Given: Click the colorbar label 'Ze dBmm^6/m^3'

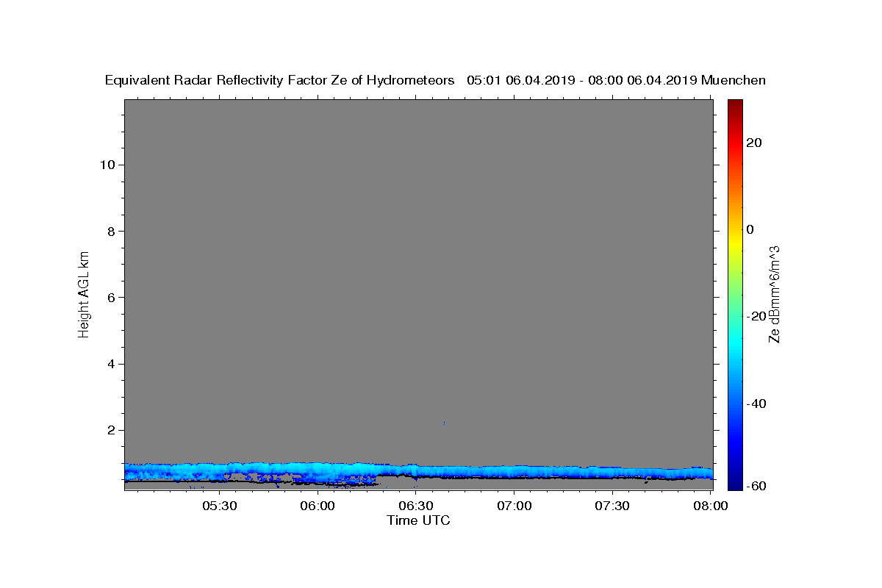Looking at the screenshot, I should click(x=774, y=293).
